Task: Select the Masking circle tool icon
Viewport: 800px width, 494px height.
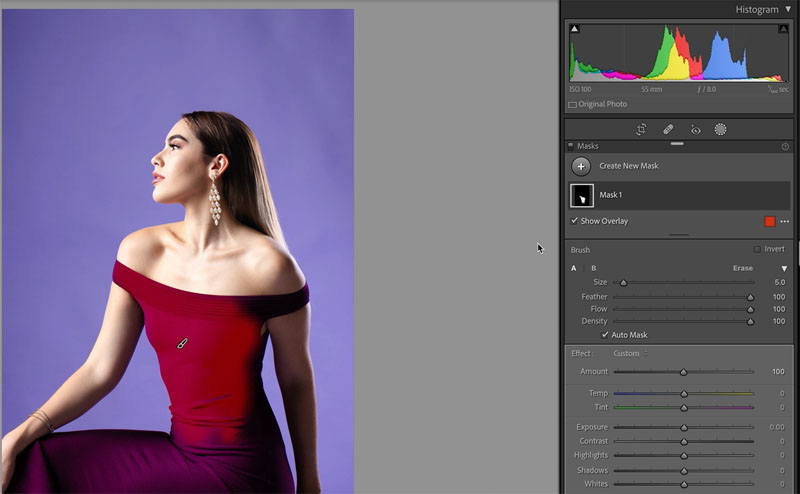Action: (720, 130)
